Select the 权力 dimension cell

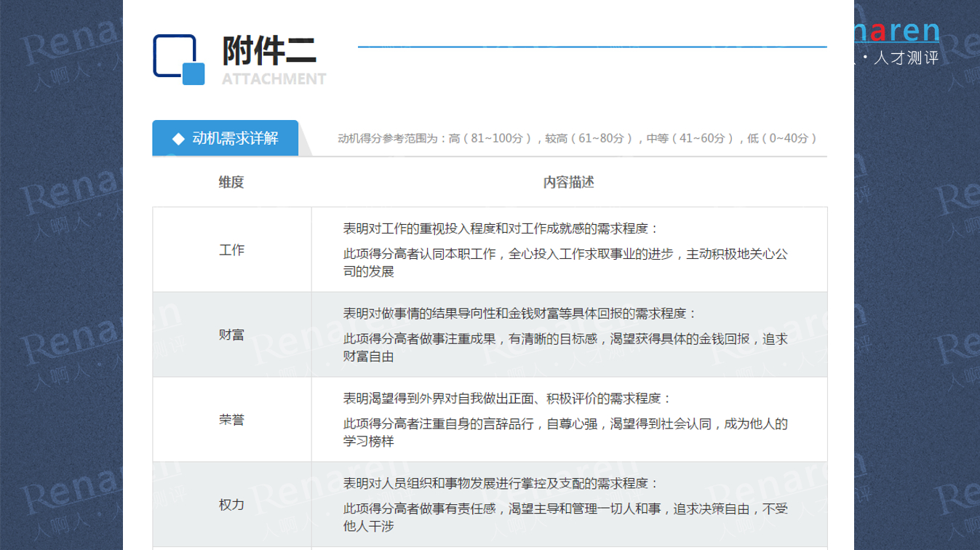[x=231, y=504]
